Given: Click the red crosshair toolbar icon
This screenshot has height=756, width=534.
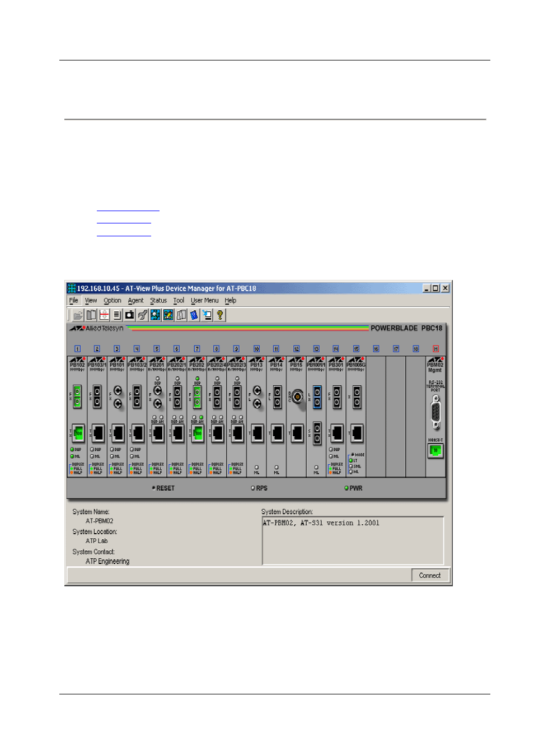Looking at the screenshot, I should [x=104, y=315].
